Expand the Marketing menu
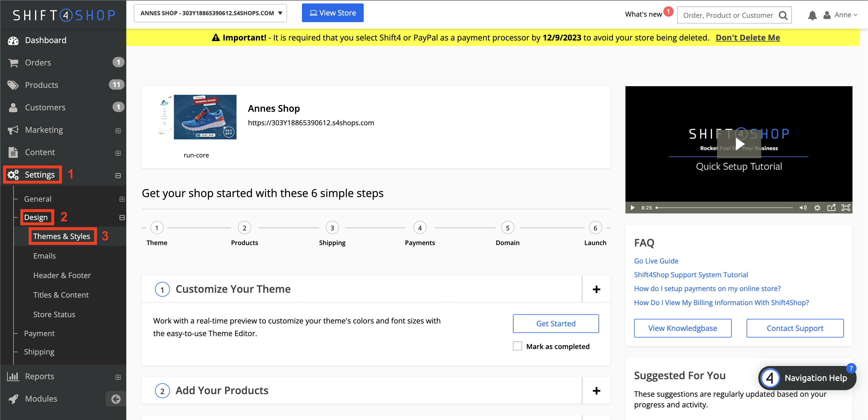This screenshot has width=868, height=420. 118,130
